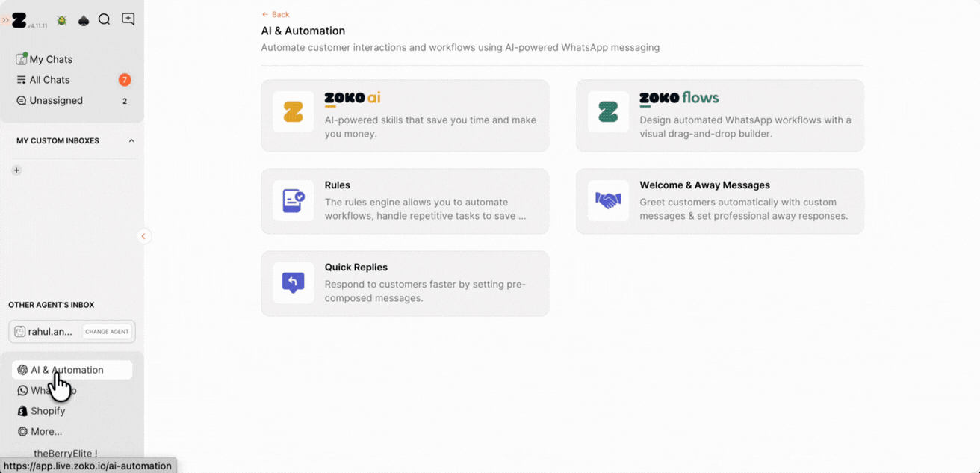
Task: Start a new chat with the plus-bubble icon
Action: [x=128, y=19]
